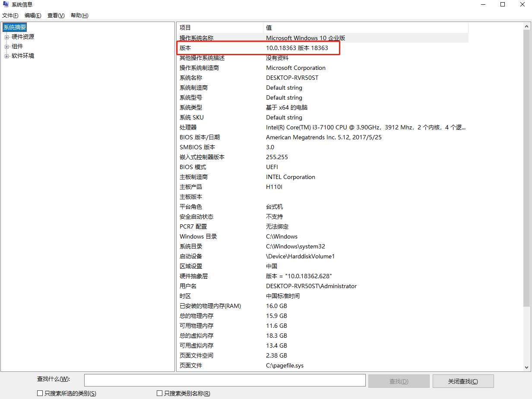The width and height of the screenshot is (532, 399).
Task: Click the 关闭查找 button
Action: click(463, 381)
